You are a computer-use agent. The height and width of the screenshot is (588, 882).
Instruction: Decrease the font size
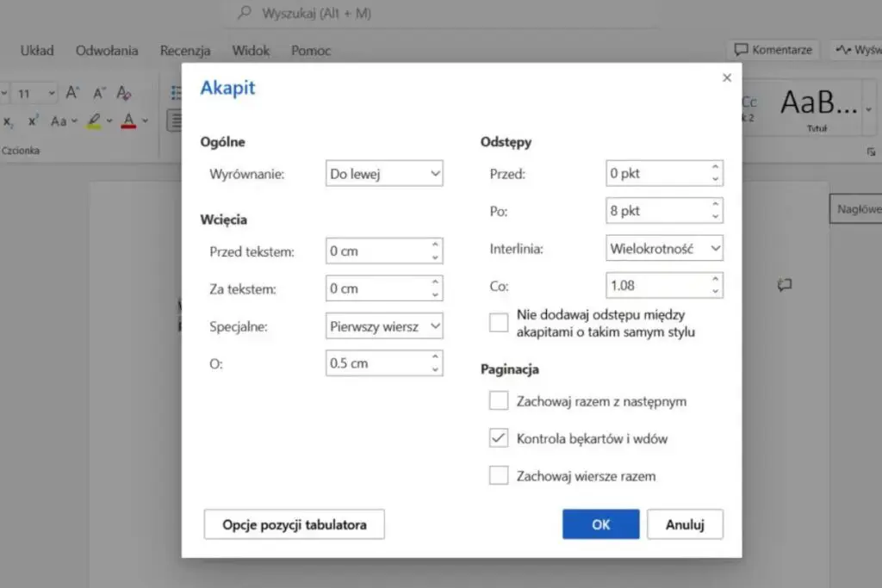(x=98, y=92)
